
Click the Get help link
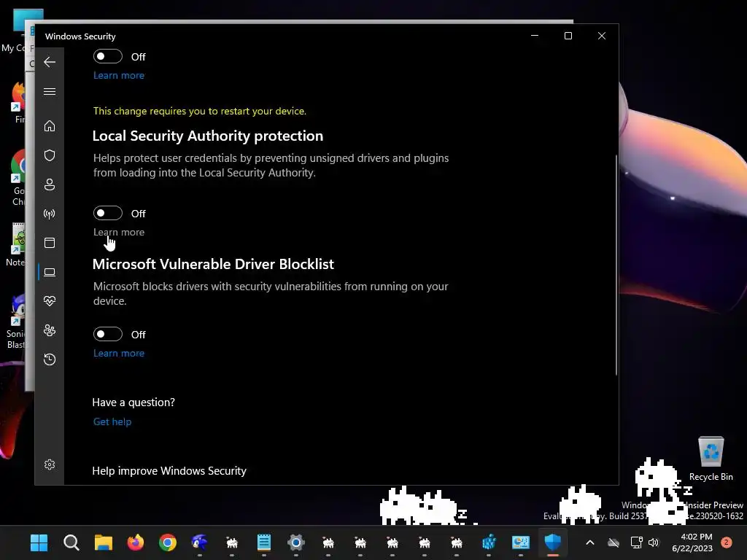tap(112, 421)
